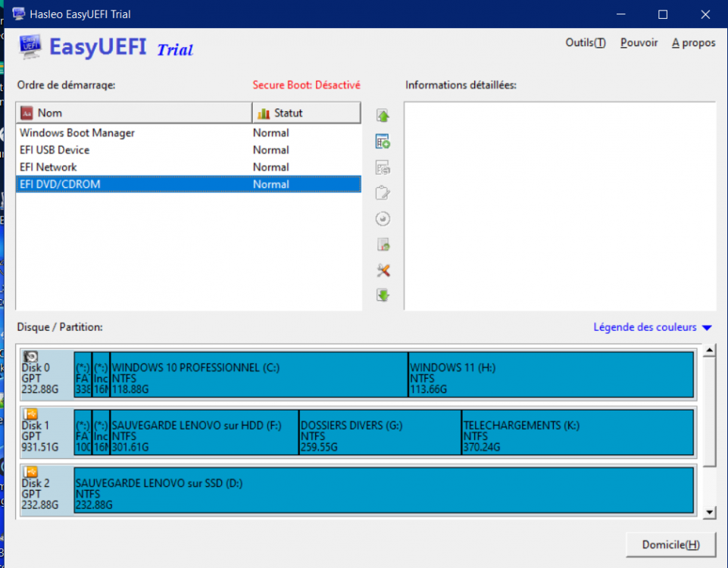Screen dimensions: 728x568
Task: Click the green move up arrow icon
Action: pyautogui.click(x=383, y=116)
